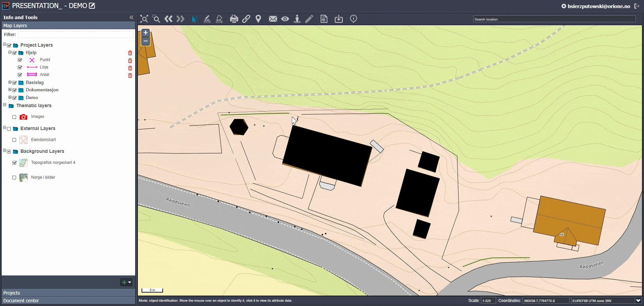Zoom out with the minus button
Viewport: 644px width, 306px height.
pos(146,41)
